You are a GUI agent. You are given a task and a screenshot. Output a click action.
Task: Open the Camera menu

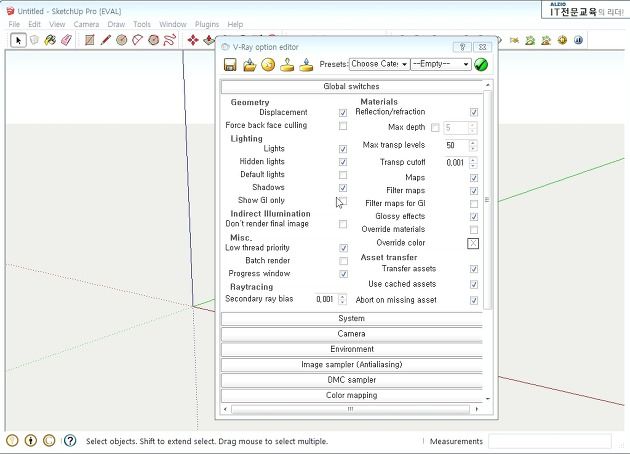[86, 25]
